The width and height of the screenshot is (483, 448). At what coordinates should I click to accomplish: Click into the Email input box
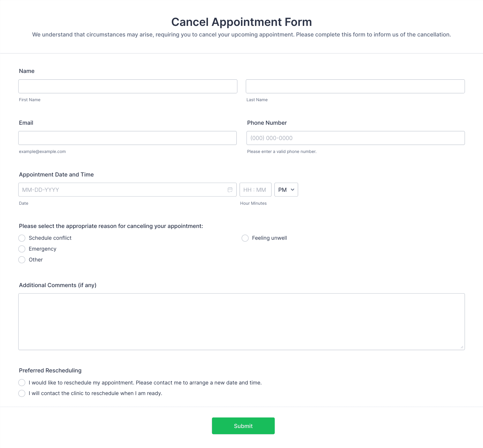pyautogui.click(x=127, y=138)
